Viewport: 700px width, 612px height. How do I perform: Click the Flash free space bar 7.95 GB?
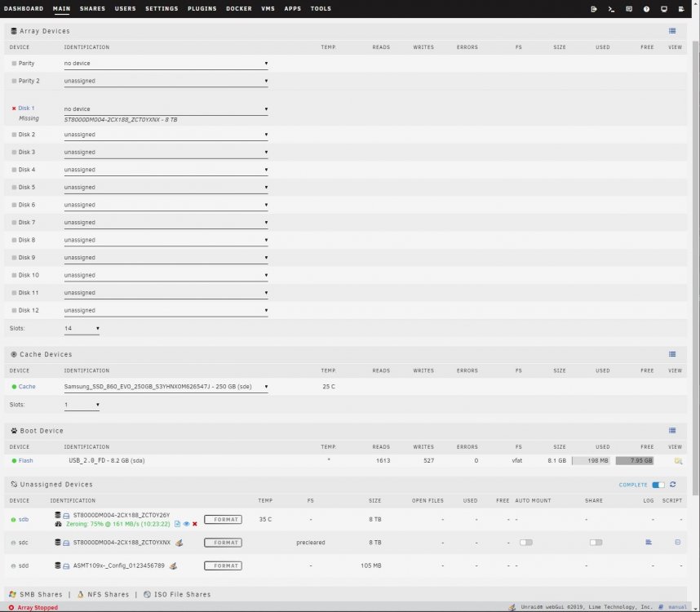635,461
